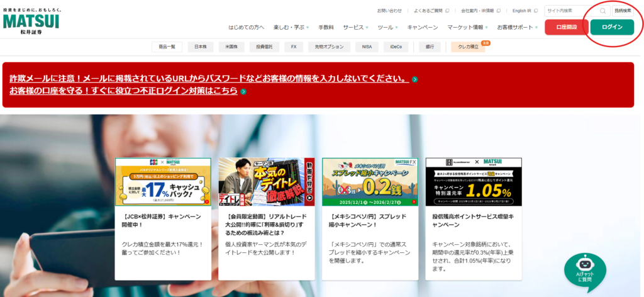Image resolution: width=644 pixels, height=297 pixels.
Task: Click the site search magnifier icon
Action: pyautogui.click(x=602, y=11)
